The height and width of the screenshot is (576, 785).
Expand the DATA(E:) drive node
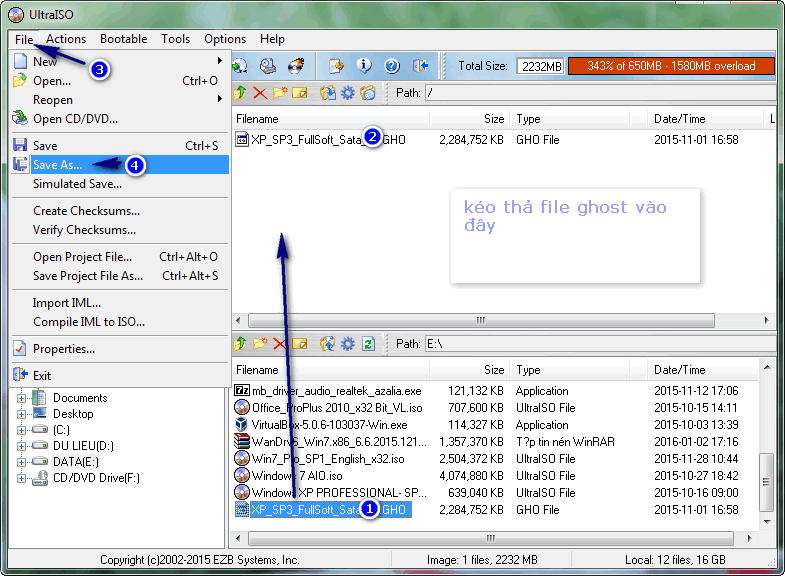(23, 462)
